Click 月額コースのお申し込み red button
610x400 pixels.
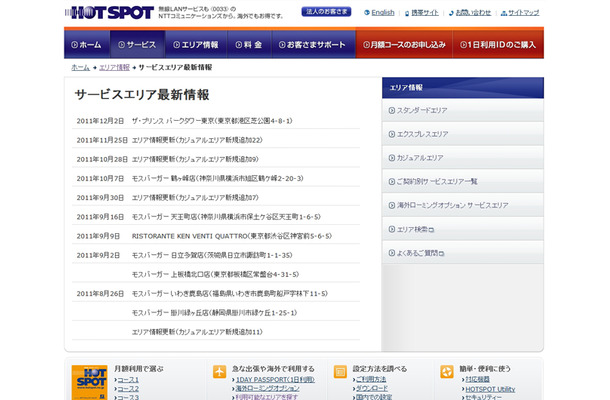404,44
